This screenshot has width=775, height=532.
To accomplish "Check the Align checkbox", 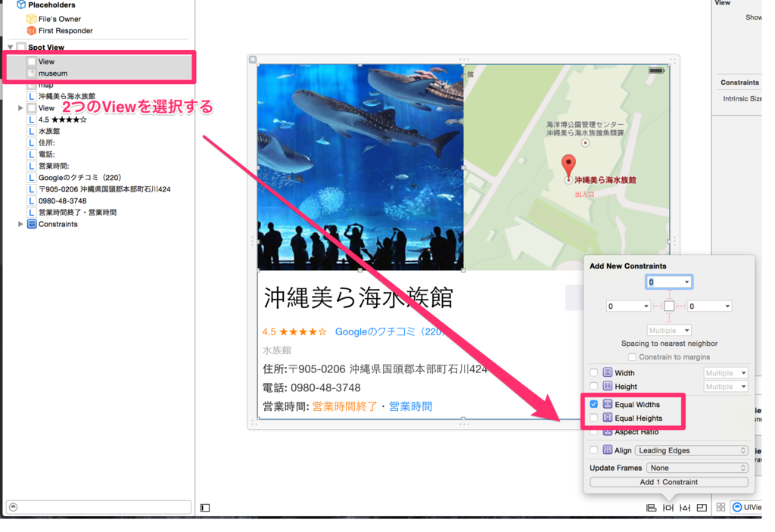I will click(593, 450).
